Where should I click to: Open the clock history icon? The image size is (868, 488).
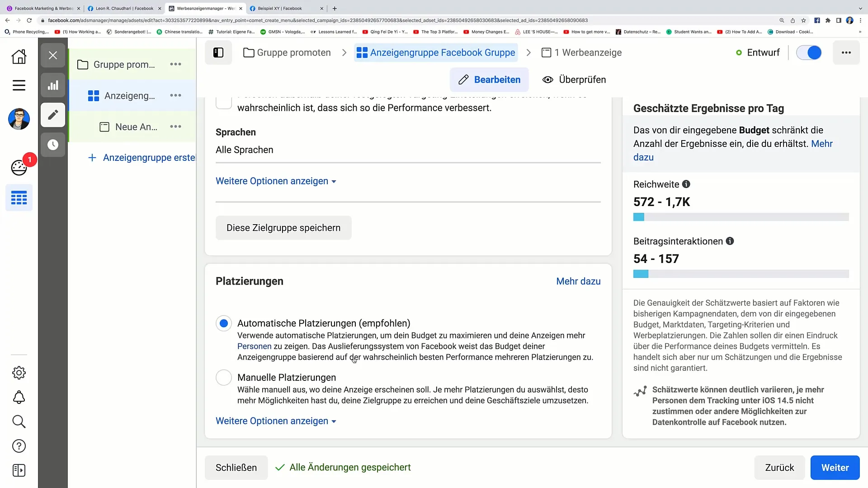[x=53, y=145]
